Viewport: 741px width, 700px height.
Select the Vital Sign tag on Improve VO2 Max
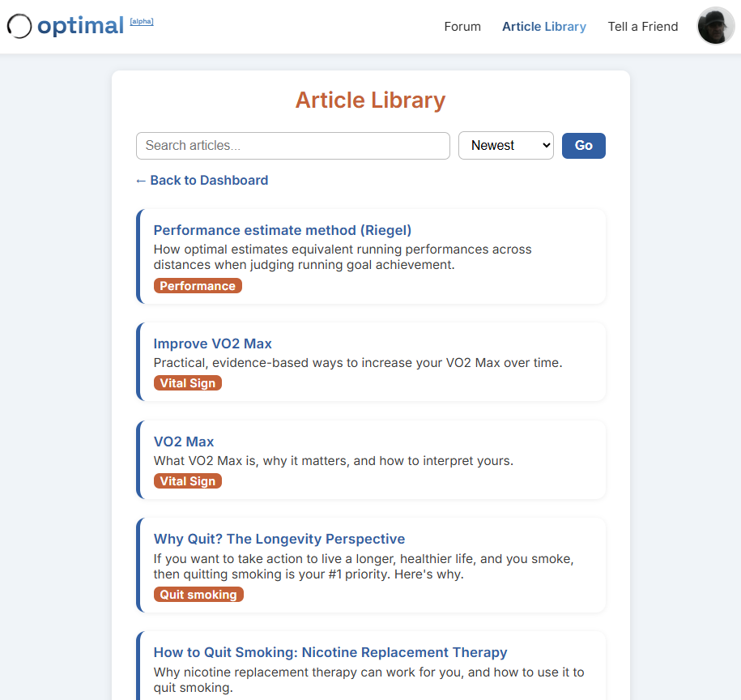187,382
